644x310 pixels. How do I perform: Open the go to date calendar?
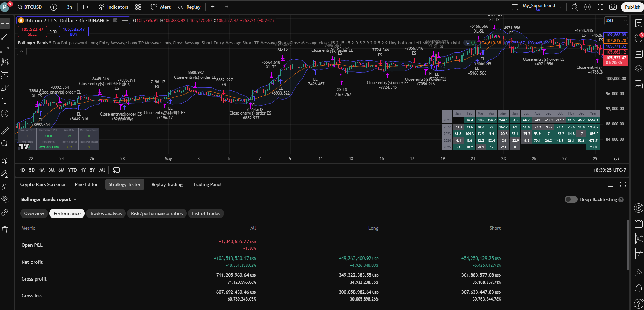point(116,170)
